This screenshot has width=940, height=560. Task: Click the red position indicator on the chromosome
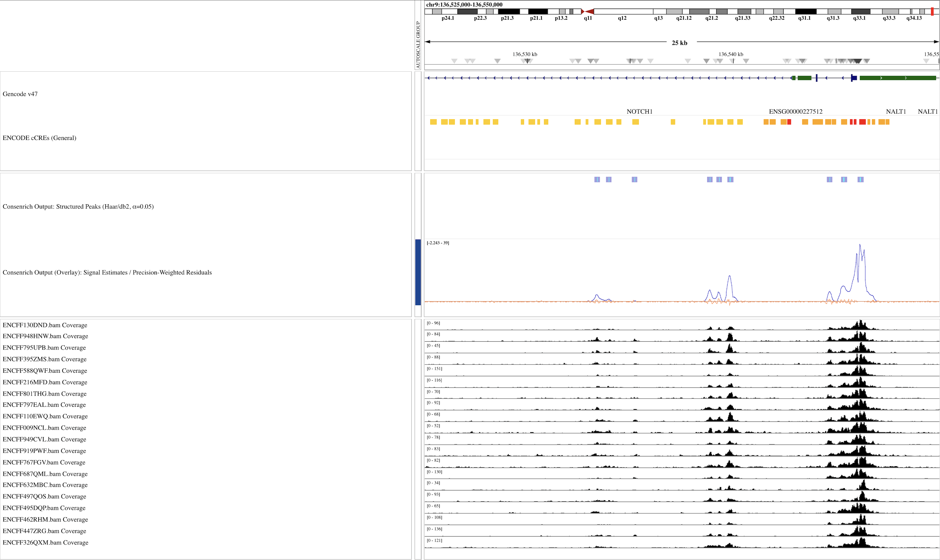pos(932,11)
